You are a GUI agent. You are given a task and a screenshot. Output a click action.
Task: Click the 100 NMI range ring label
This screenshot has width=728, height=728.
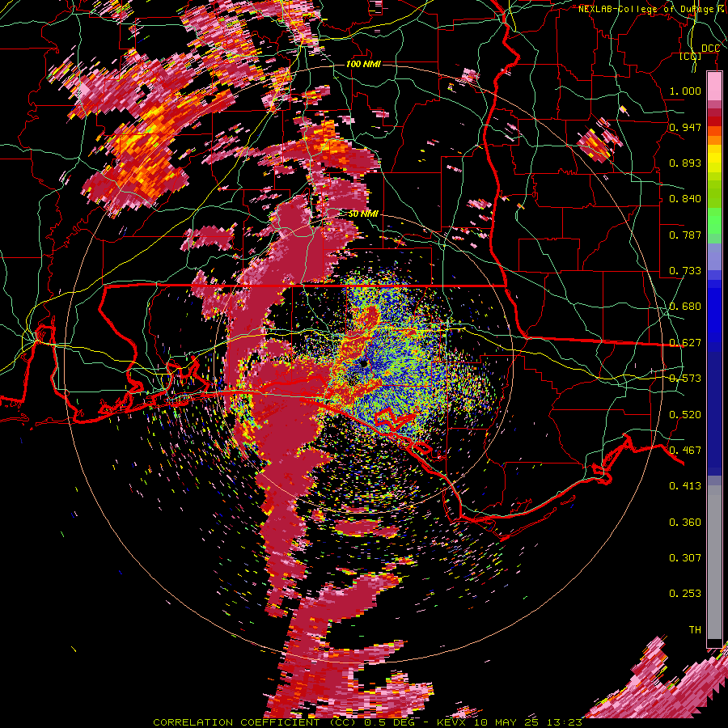363,64
